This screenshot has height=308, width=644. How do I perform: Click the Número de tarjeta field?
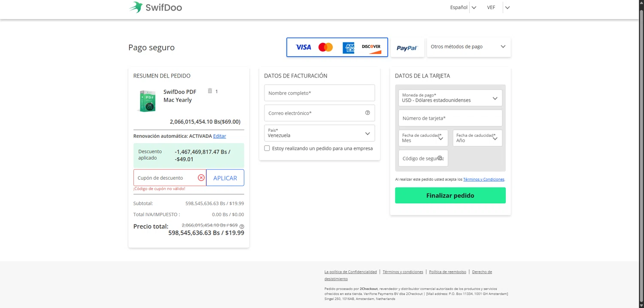pyautogui.click(x=450, y=118)
